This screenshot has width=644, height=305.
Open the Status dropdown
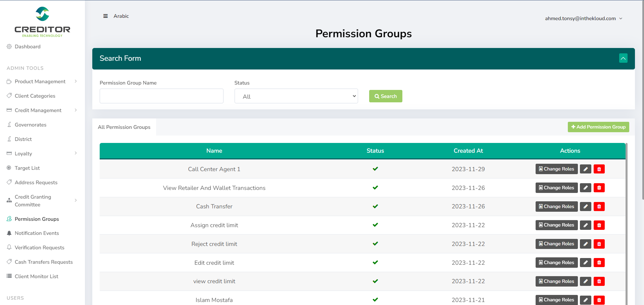point(296,96)
